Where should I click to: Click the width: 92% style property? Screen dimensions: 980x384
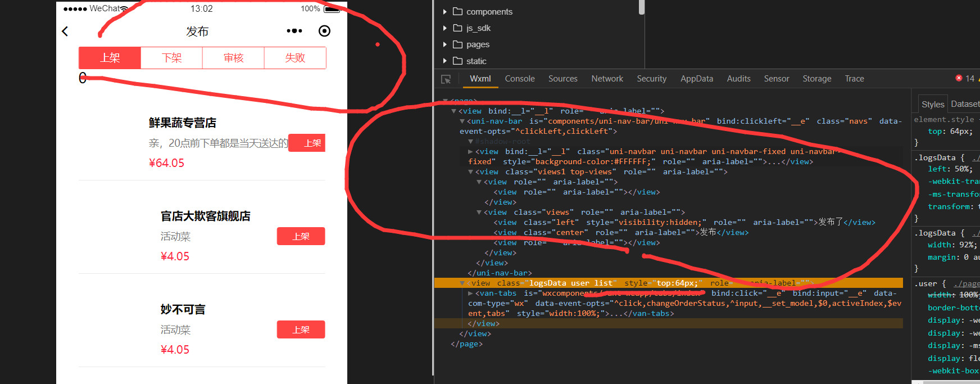[x=952, y=245]
